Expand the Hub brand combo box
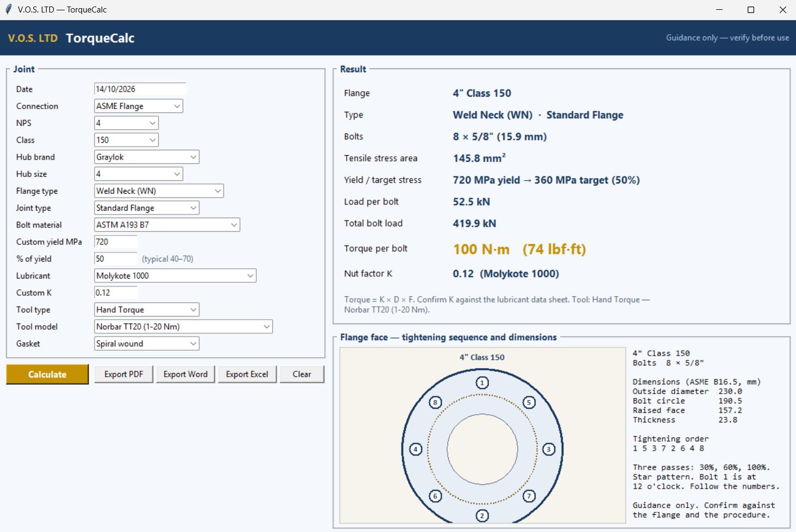Viewport: 796px width, 532px height. point(147,157)
